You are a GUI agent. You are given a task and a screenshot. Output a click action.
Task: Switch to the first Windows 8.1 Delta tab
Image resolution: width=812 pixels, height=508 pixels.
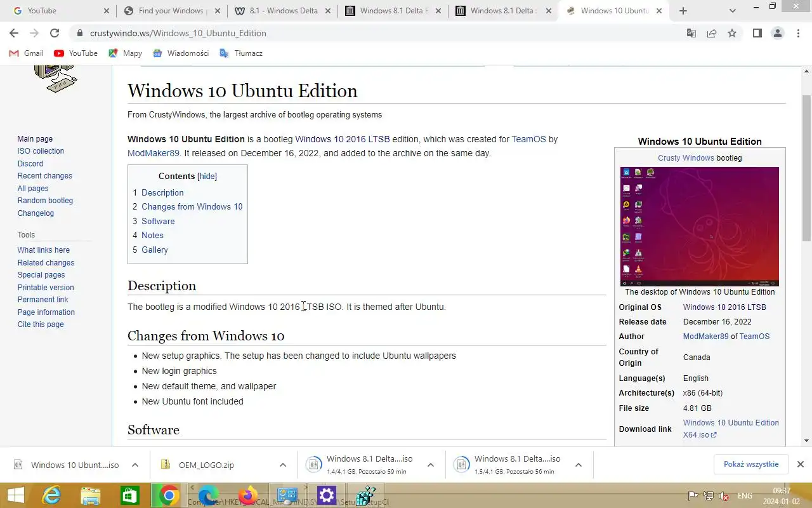point(393,11)
